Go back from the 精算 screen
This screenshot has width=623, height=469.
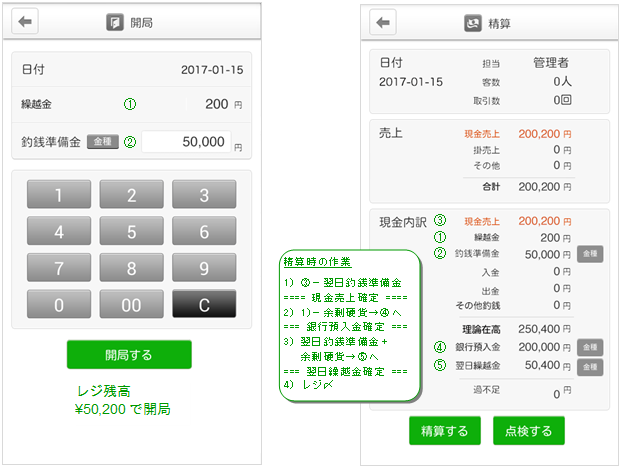[x=383, y=22]
